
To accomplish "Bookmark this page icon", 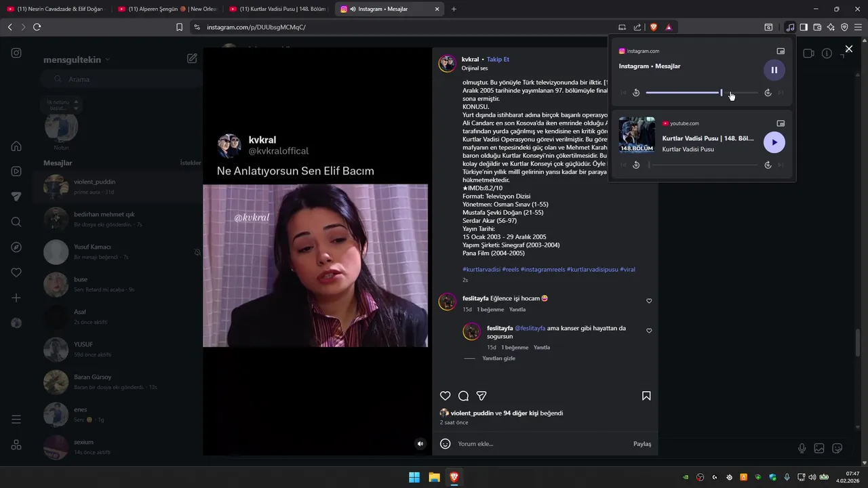I will point(179,27).
